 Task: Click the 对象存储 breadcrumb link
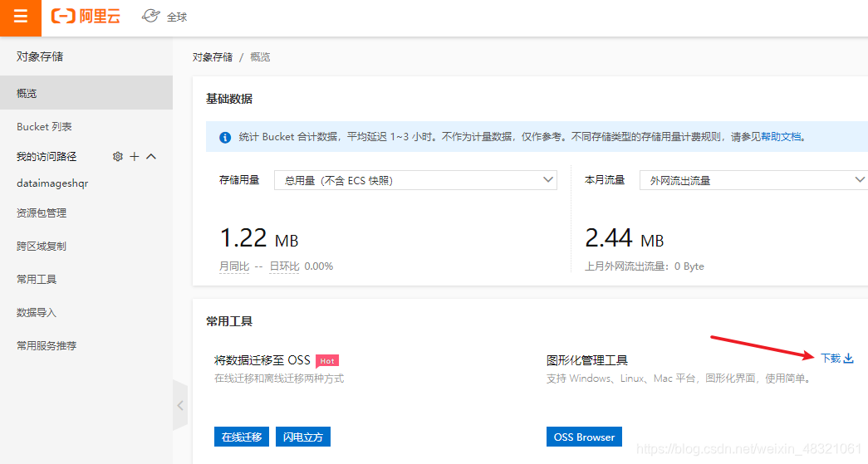tap(213, 57)
